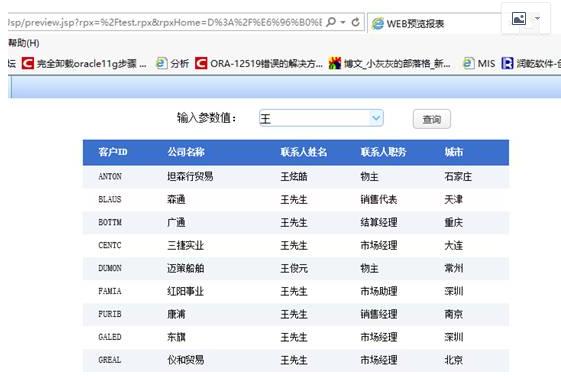The image size is (561, 376).
Task: Click the picture icon at top right
Action: pyautogui.click(x=518, y=18)
